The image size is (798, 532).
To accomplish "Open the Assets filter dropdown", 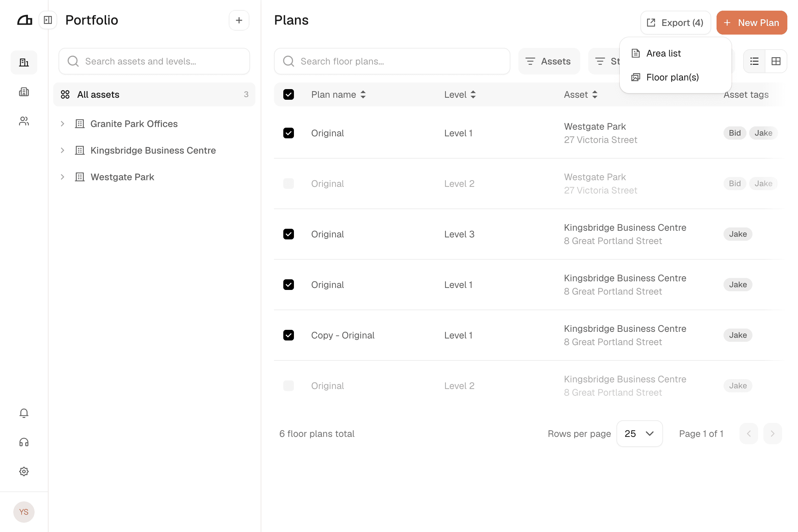I will (549, 61).
